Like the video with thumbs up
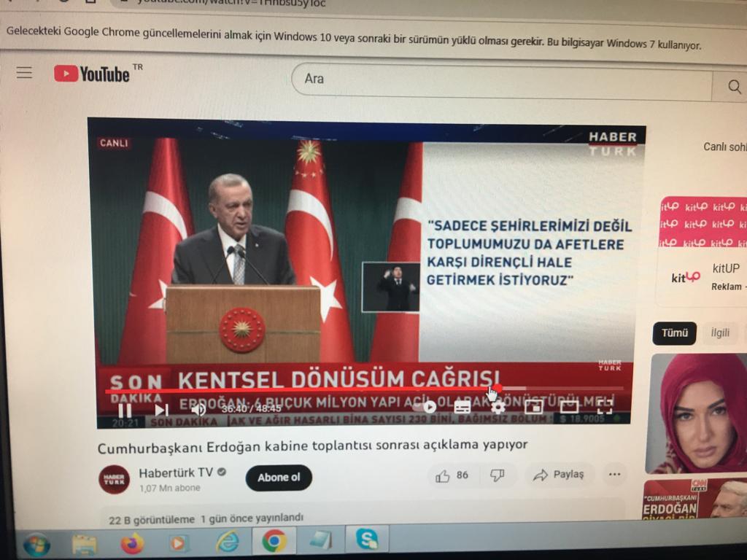This screenshot has width=747, height=560. tap(451, 475)
